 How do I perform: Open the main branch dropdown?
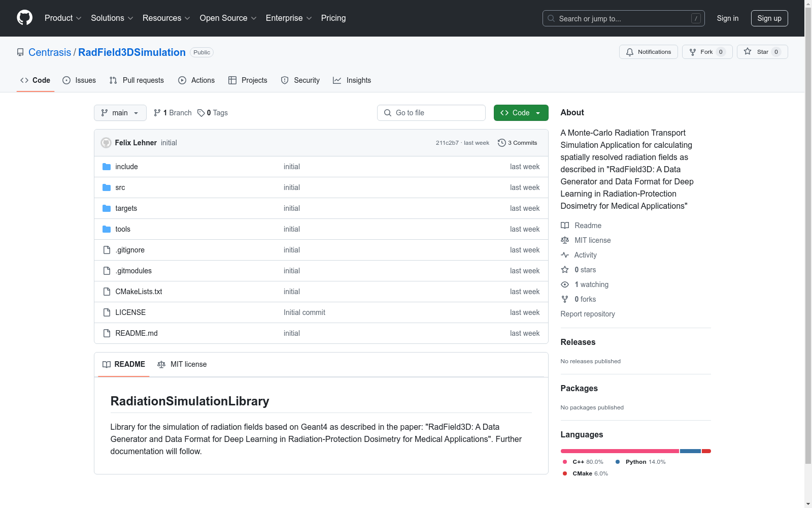120,113
